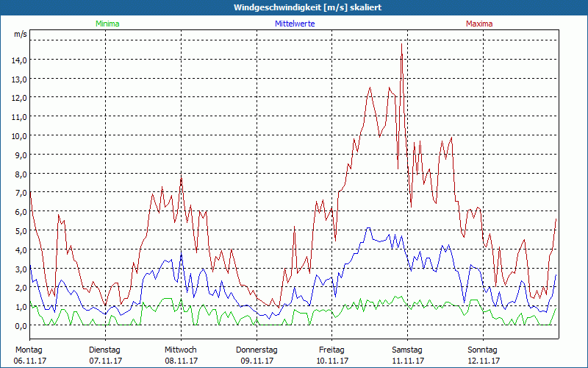
Task: Click the Freitag day label
Action: [331, 350]
